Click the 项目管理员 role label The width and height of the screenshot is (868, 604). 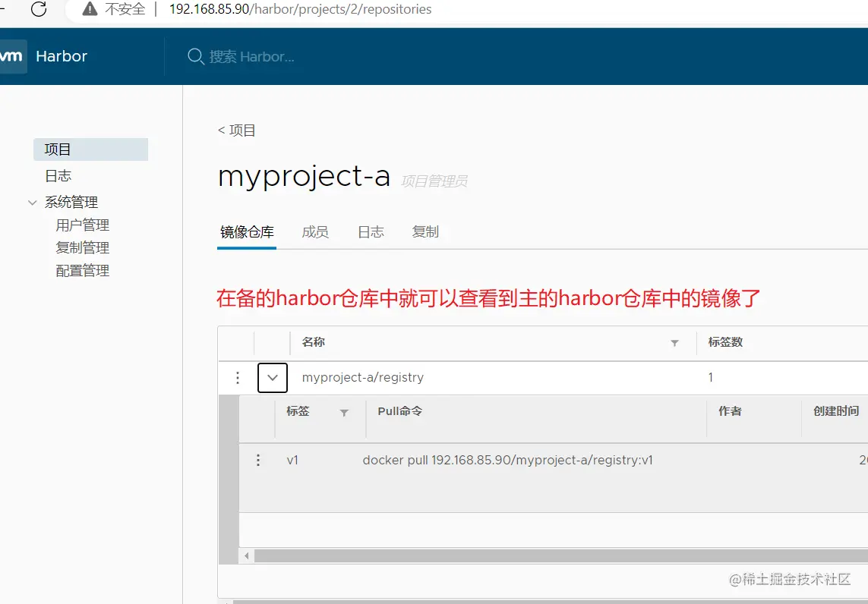coord(434,181)
